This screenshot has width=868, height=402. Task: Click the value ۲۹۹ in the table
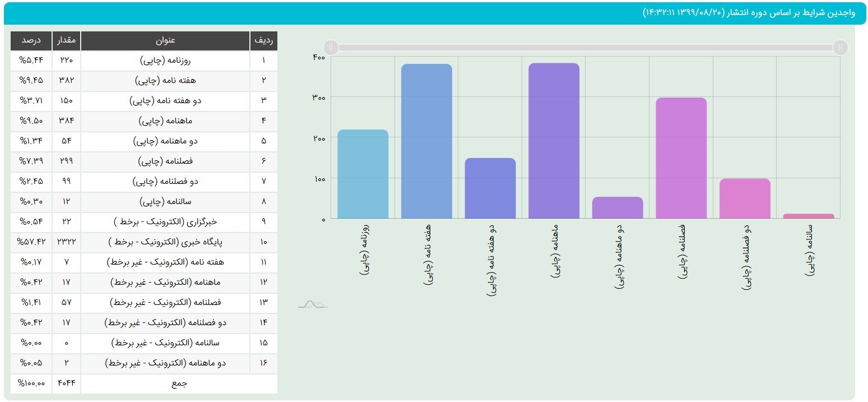67,161
